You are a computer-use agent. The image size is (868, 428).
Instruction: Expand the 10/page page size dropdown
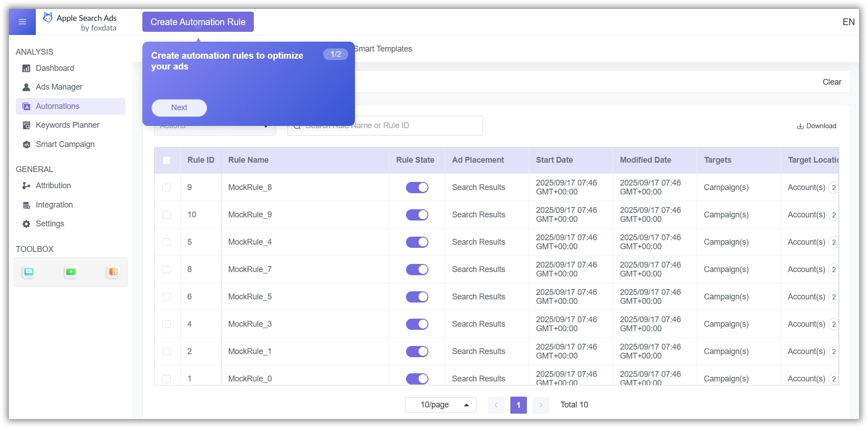point(440,405)
